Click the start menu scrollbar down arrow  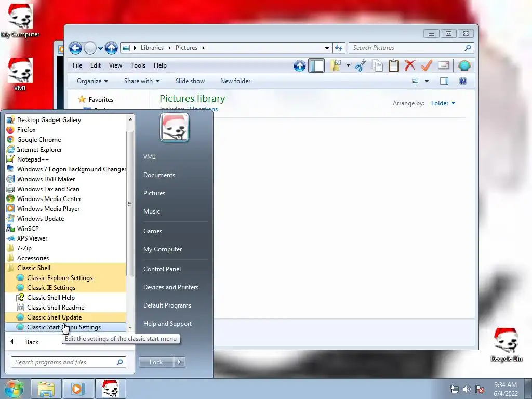click(130, 328)
